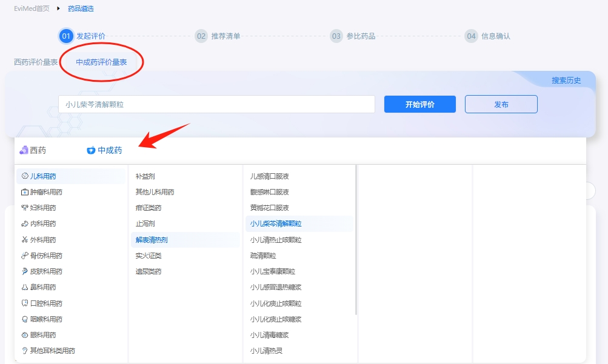Open the 搜索历史 link

point(566,81)
